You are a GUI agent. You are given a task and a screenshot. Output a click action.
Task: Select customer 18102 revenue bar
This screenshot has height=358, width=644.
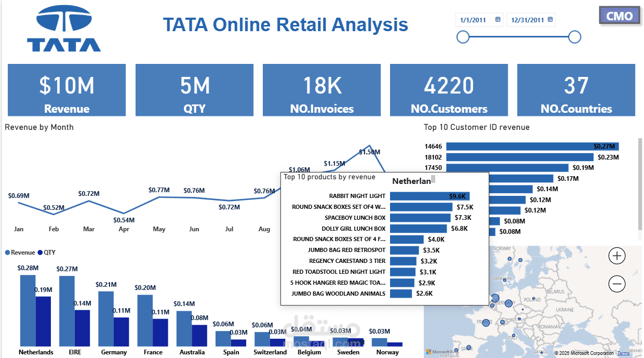click(x=519, y=157)
